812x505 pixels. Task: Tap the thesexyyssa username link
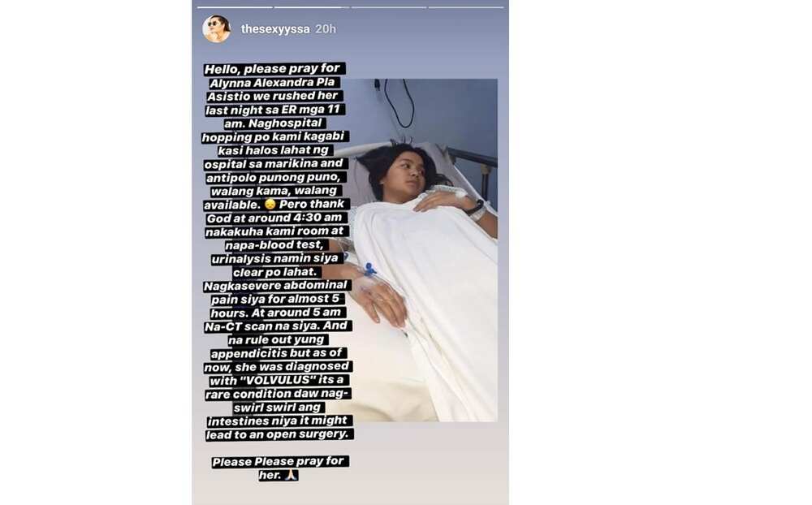(x=275, y=29)
